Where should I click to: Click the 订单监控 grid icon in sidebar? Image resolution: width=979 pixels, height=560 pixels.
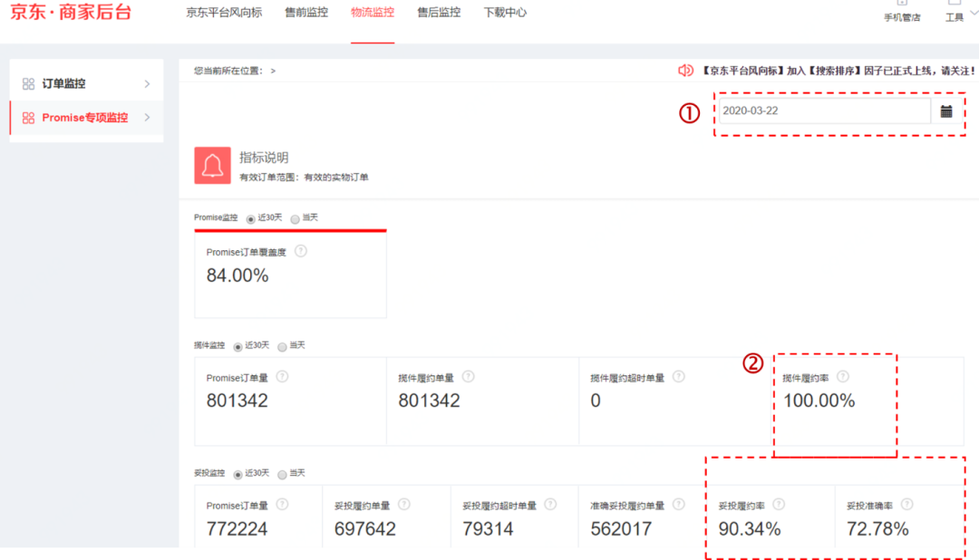pyautogui.click(x=28, y=83)
